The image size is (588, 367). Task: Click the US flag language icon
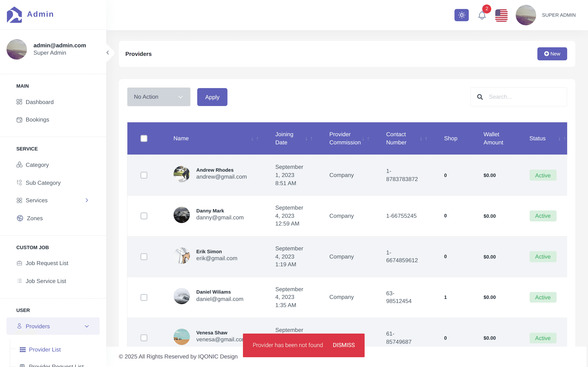point(501,15)
